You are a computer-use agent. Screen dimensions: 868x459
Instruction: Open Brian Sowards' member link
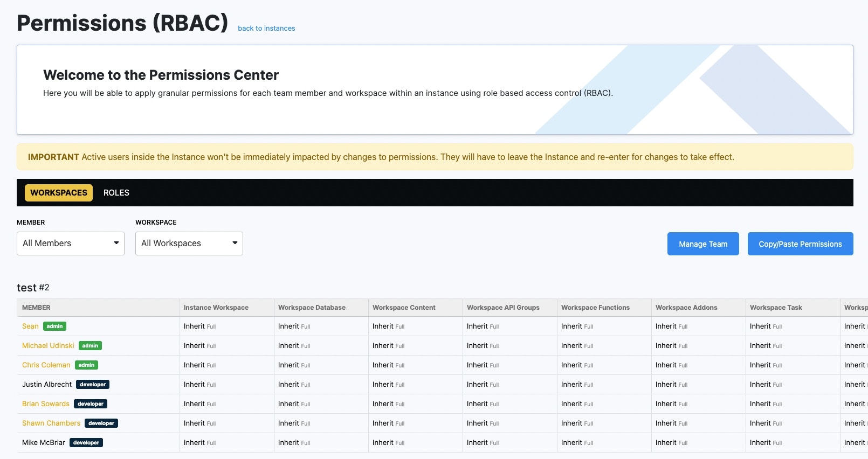click(46, 404)
